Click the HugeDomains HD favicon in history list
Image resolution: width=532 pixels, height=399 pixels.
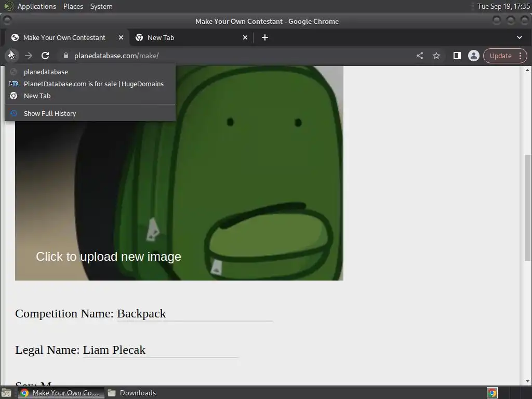point(14,84)
